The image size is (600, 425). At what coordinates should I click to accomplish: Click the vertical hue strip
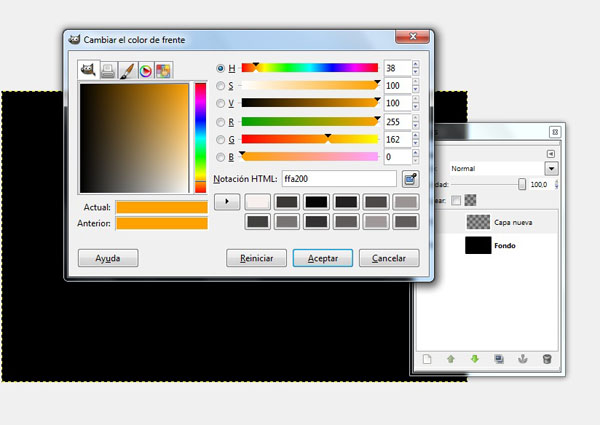[201, 138]
